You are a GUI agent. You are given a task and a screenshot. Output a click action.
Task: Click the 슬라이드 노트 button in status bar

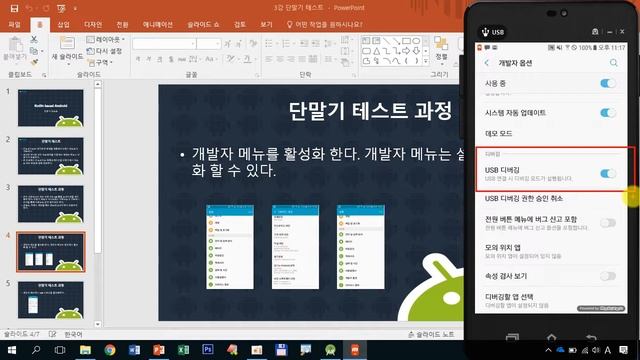[431, 334]
